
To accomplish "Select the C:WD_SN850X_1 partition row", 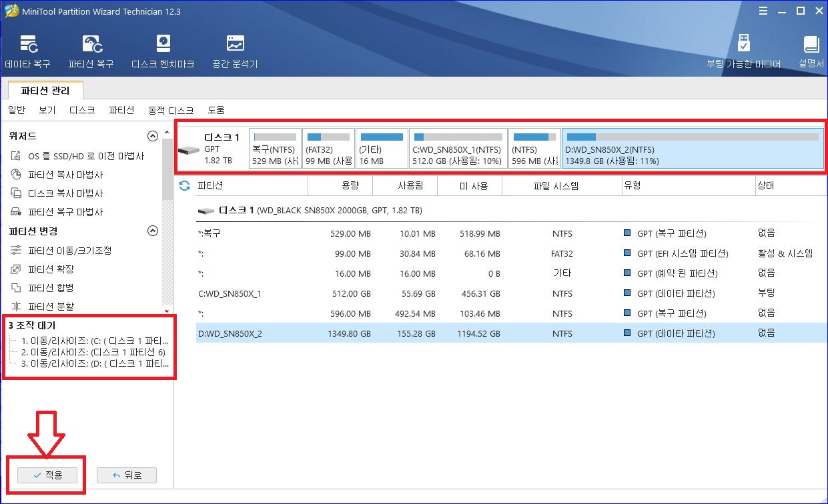I will click(x=511, y=293).
